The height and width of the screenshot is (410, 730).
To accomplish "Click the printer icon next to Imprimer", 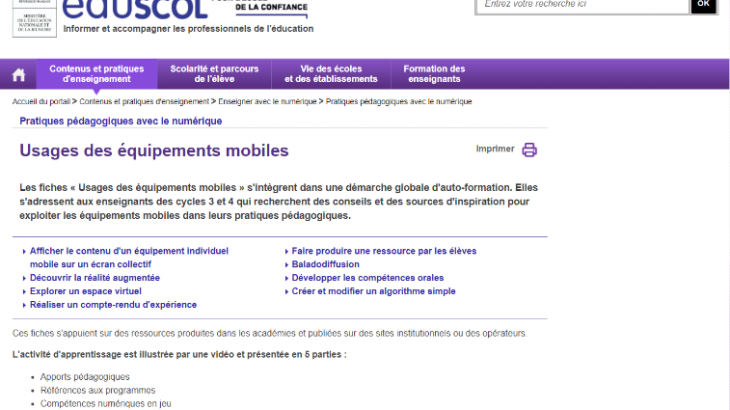I will (529, 150).
